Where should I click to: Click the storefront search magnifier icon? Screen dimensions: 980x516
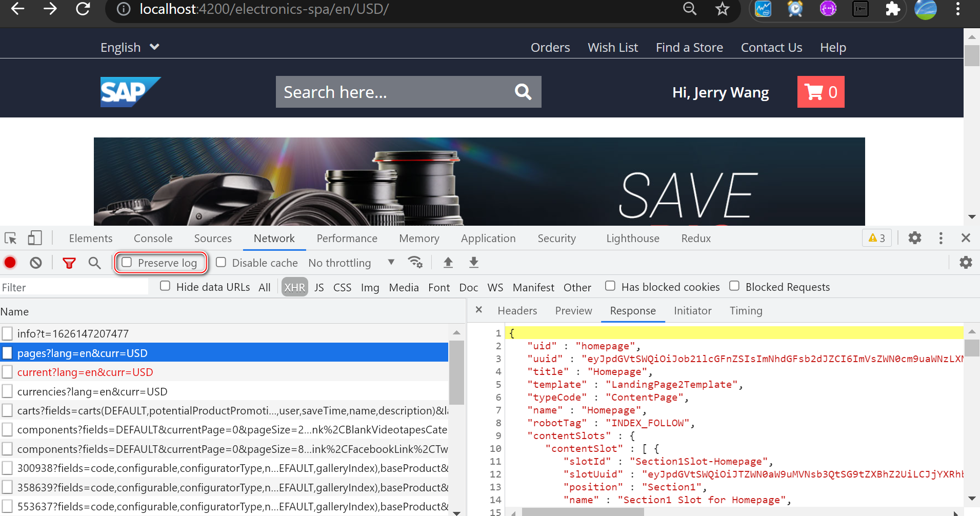pos(523,92)
